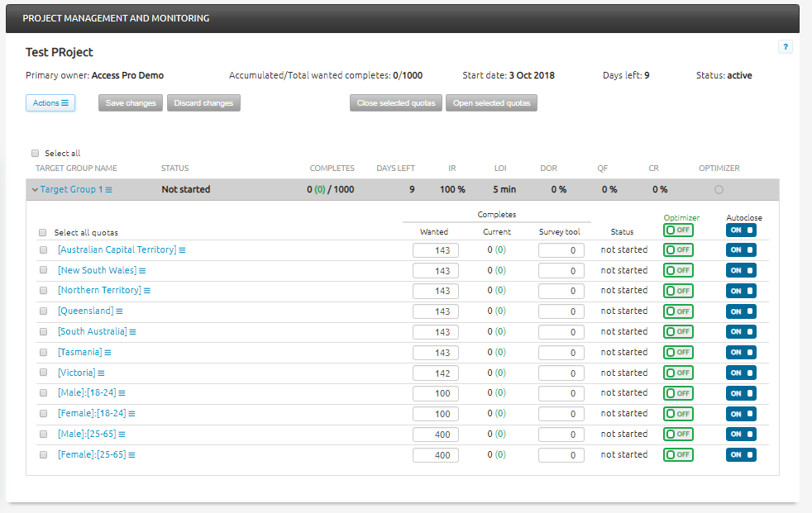
Task: Open menu icon beside Target Group 1
Action: [x=109, y=190]
